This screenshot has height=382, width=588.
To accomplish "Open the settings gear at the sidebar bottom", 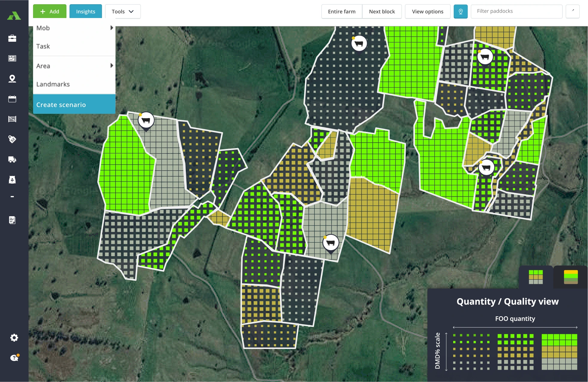I will point(14,338).
